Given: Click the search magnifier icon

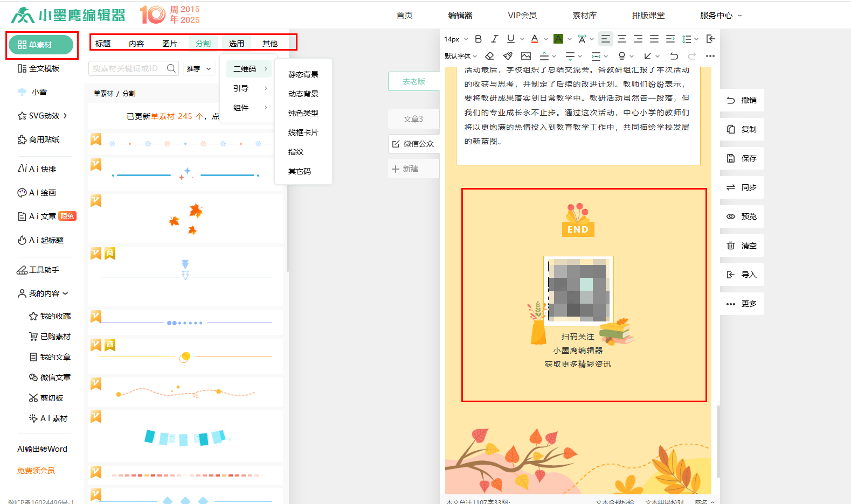Looking at the screenshot, I should pos(171,68).
